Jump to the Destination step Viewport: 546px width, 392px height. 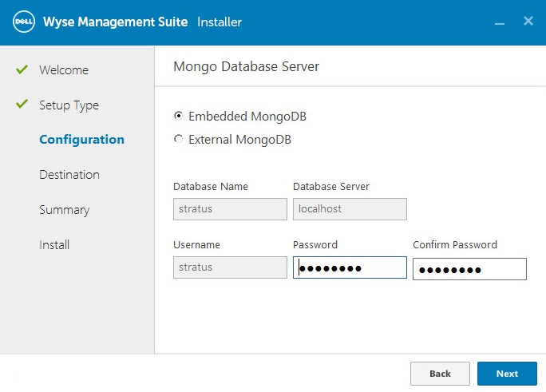[x=69, y=175]
